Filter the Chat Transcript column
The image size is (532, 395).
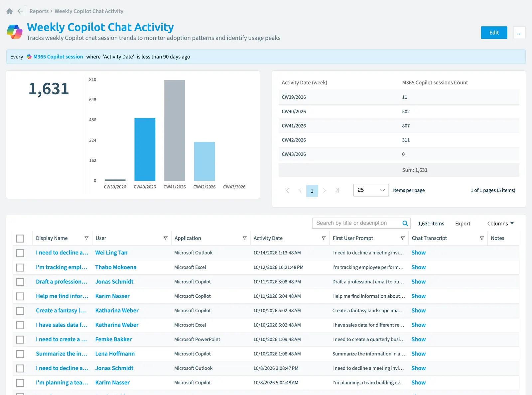[482, 238]
